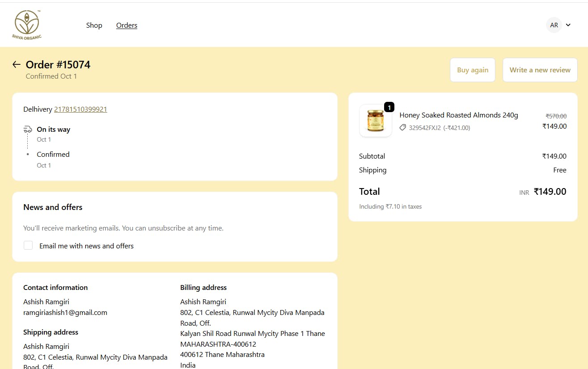
Task: Click the Confirmed status bullet marker
Action: 28,155
